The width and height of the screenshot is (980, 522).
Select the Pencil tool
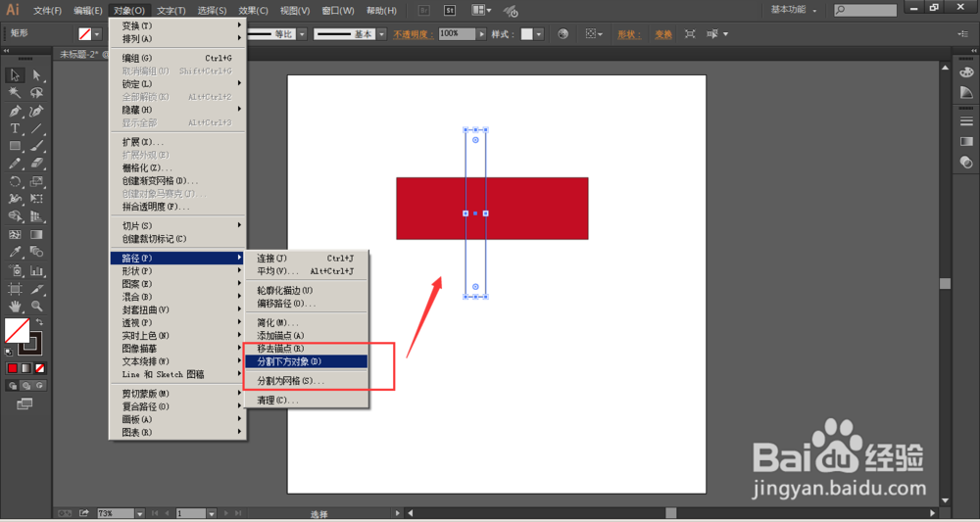15,164
